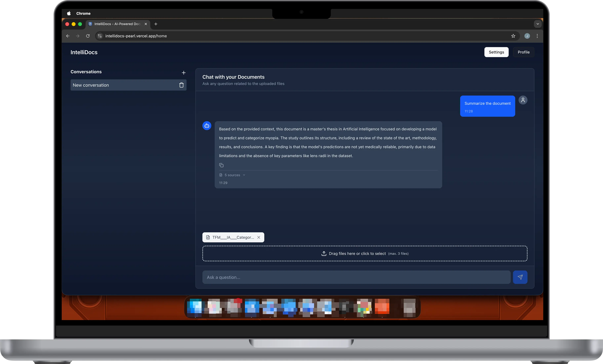Viewport: 603px width, 364px height.
Task: Open Profile
Action: 523,52
